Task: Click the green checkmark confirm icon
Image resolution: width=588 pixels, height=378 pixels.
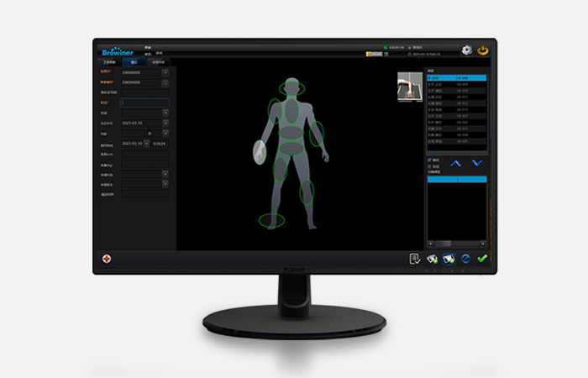Action: pyautogui.click(x=481, y=259)
